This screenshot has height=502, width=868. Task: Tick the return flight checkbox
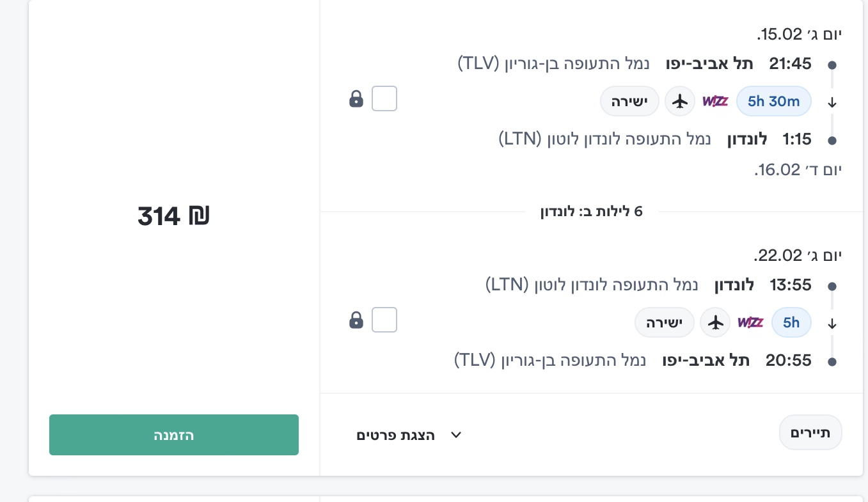pos(384,320)
